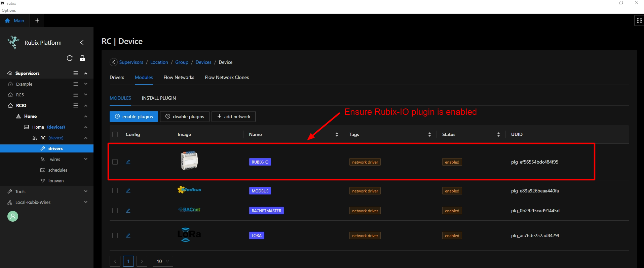Switch to the Drivers tab
The image size is (644, 268).
[117, 77]
